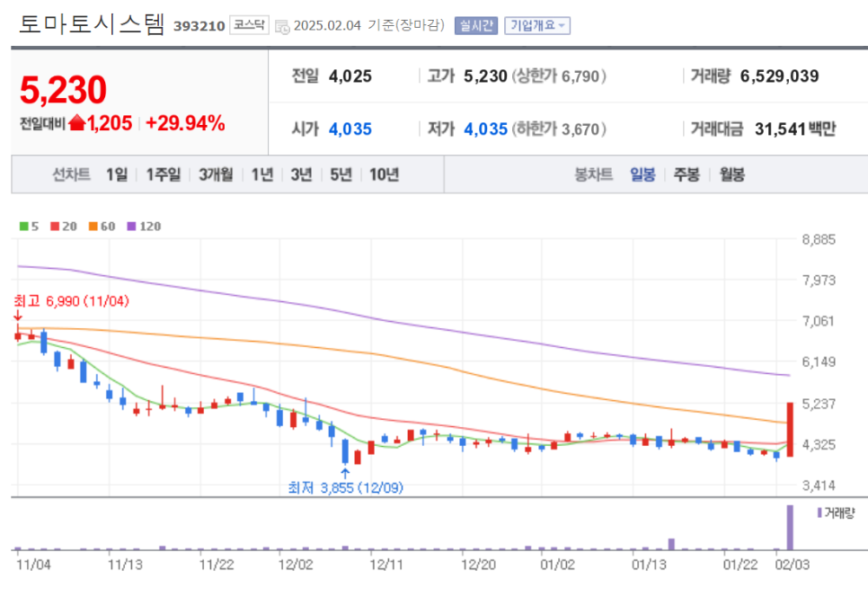
Task: Click the 01/02 date on the x-axis
Action: 557,565
